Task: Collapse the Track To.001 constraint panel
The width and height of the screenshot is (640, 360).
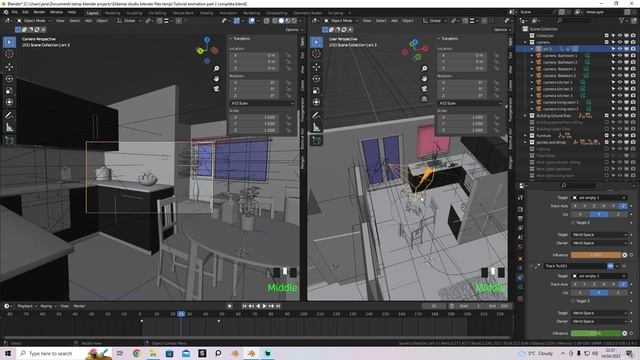Action: coord(531,266)
